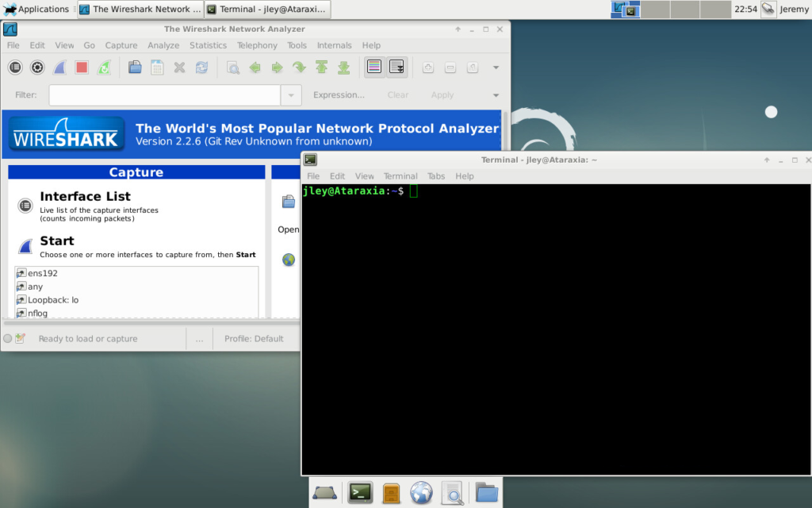
Task: Open Wireshark Help menu
Action: [x=371, y=45]
